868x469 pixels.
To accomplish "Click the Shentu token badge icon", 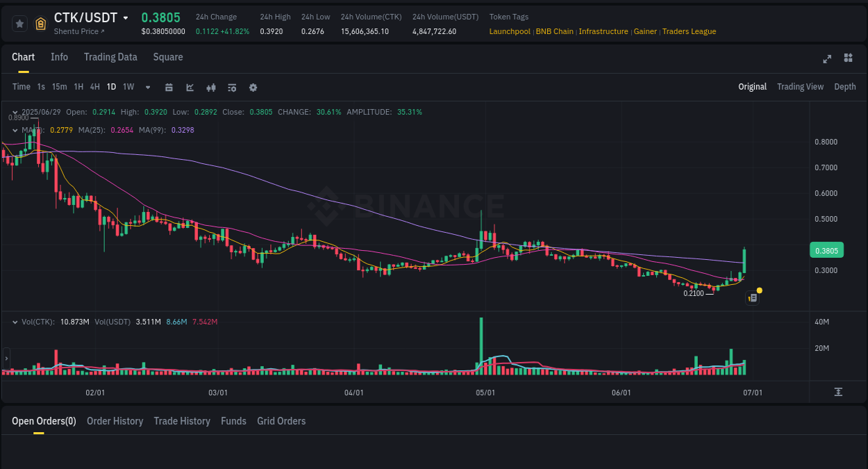I will tap(40, 23).
